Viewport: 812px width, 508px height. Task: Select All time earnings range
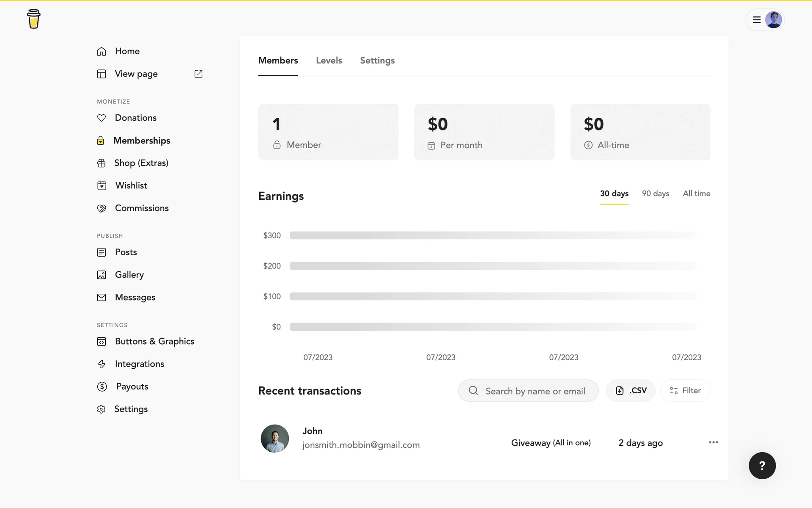(696, 193)
